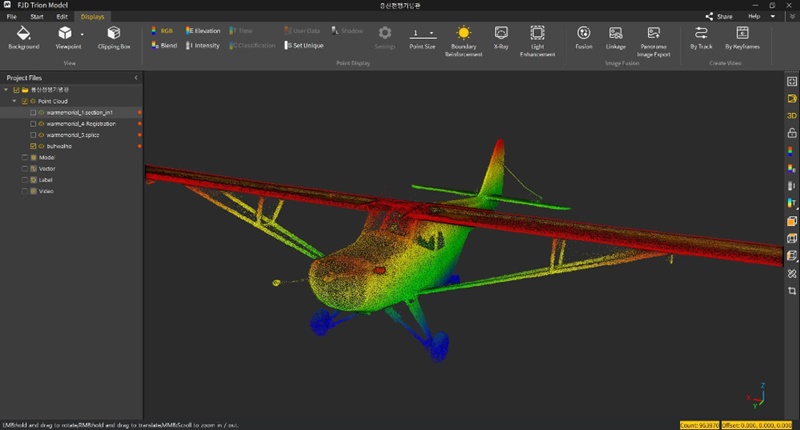
Task: Open Panorama Image Export
Action: click(x=654, y=41)
